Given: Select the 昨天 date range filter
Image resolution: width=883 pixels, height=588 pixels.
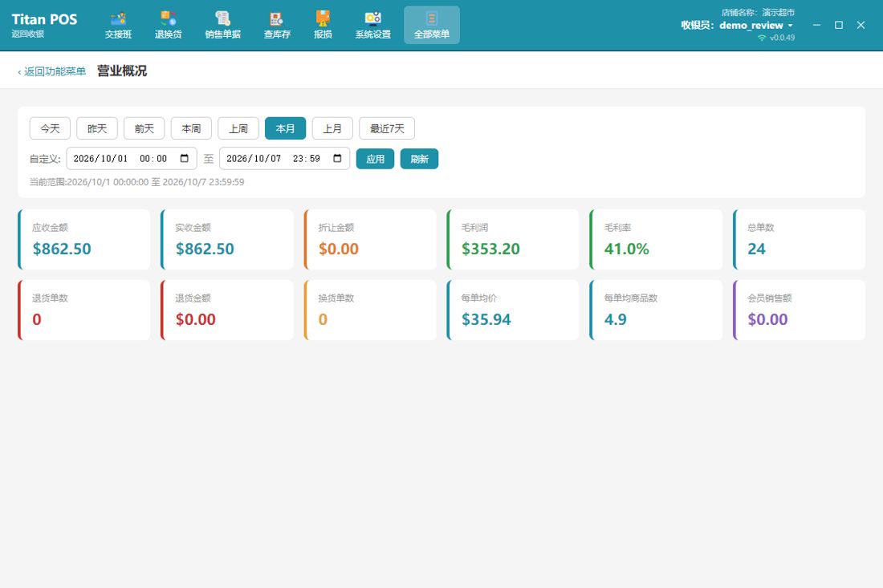Looking at the screenshot, I should (97, 128).
